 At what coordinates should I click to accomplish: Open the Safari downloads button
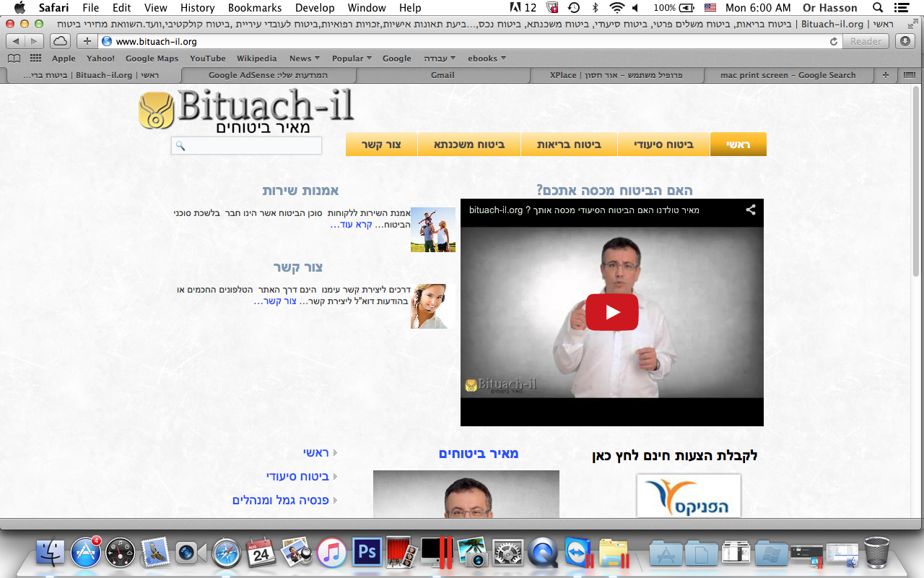tap(905, 41)
